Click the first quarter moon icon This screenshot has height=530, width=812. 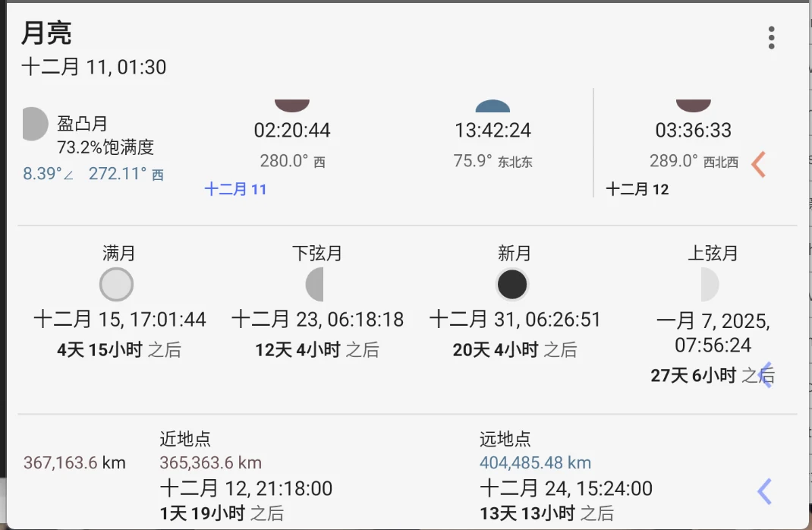click(709, 285)
